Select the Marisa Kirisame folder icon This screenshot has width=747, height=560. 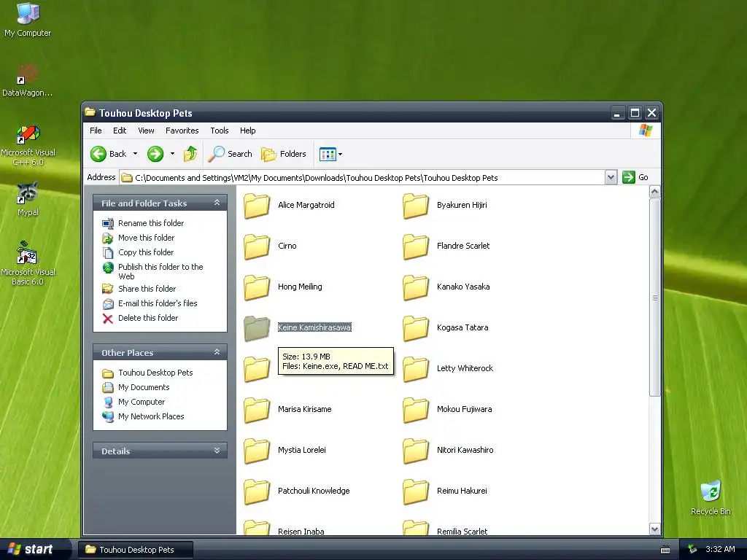click(257, 410)
